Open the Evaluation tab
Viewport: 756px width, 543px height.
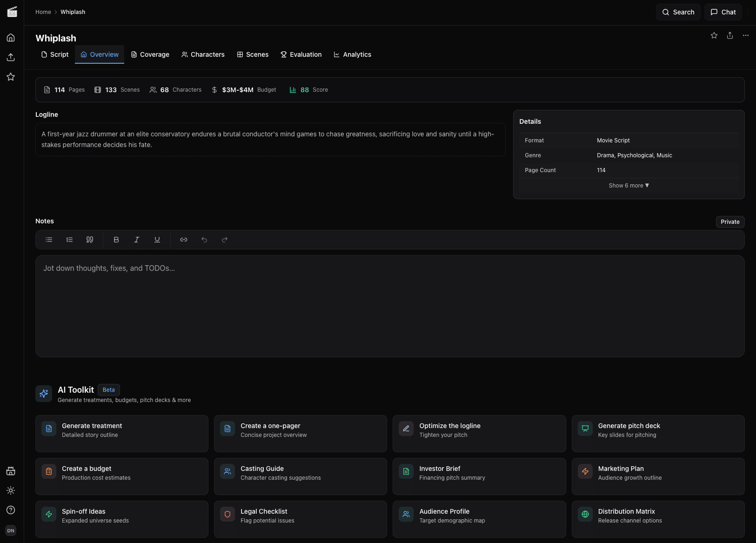pos(301,54)
